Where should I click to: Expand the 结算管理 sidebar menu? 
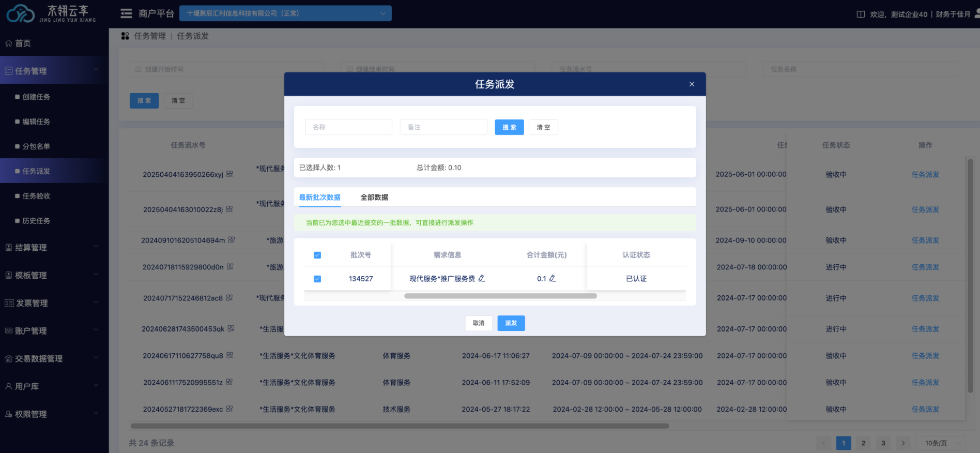(x=52, y=248)
